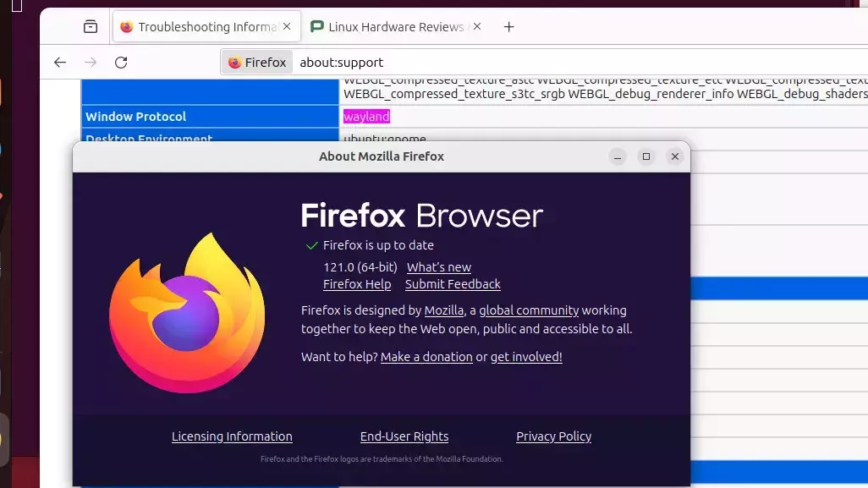Click the Firefox identity badge in the address bar

point(257,63)
